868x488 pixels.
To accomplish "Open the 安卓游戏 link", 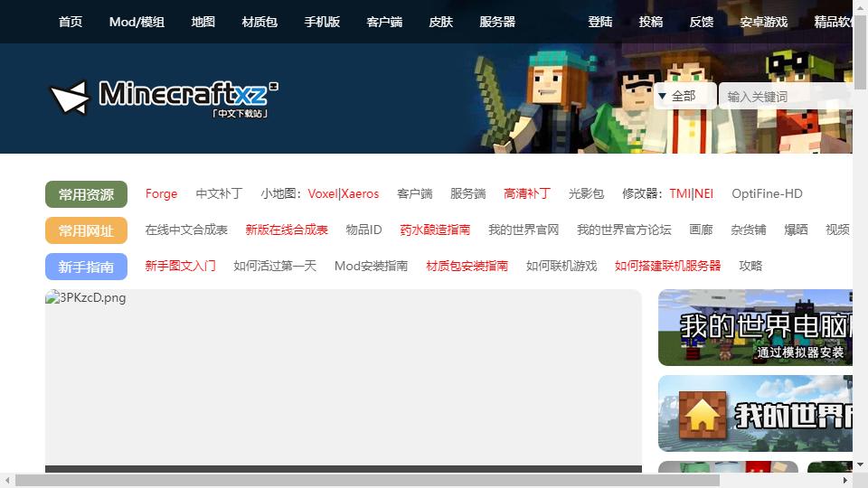I will pyautogui.click(x=764, y=22).
